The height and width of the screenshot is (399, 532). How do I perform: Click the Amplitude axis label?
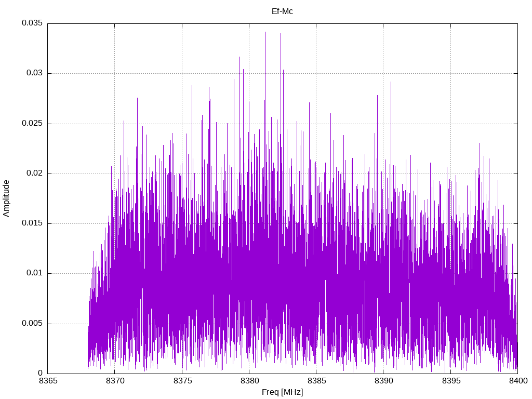click(6, 198)
